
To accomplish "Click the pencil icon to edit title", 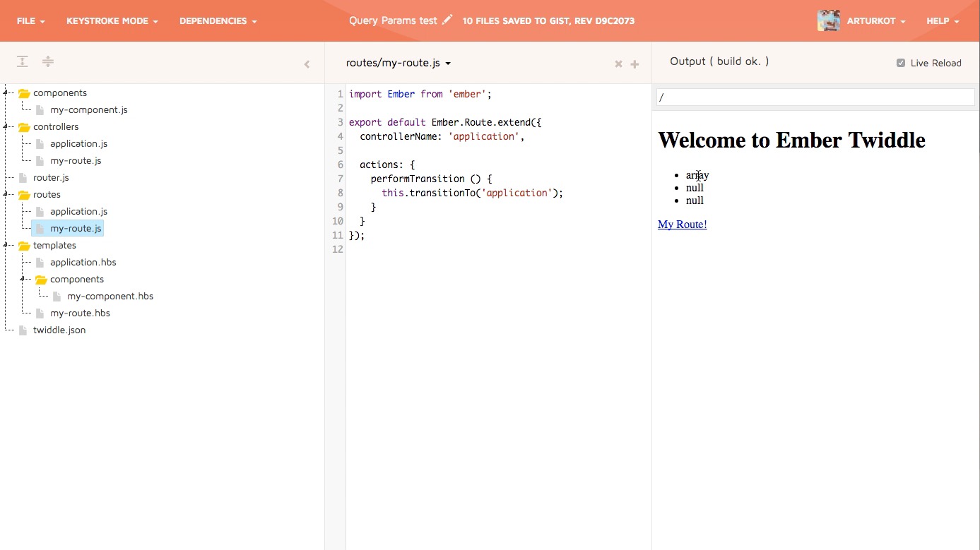I will (x=447, y=20).
